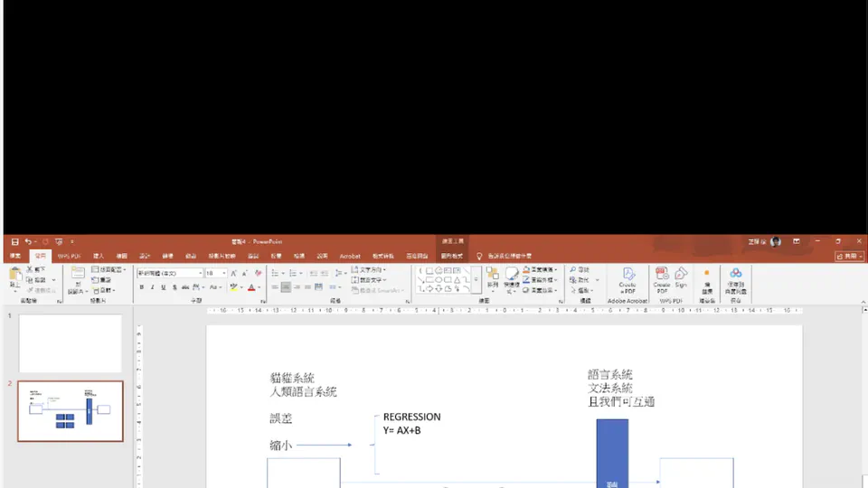Switch to the Home ribbon tab

[41, 256]
